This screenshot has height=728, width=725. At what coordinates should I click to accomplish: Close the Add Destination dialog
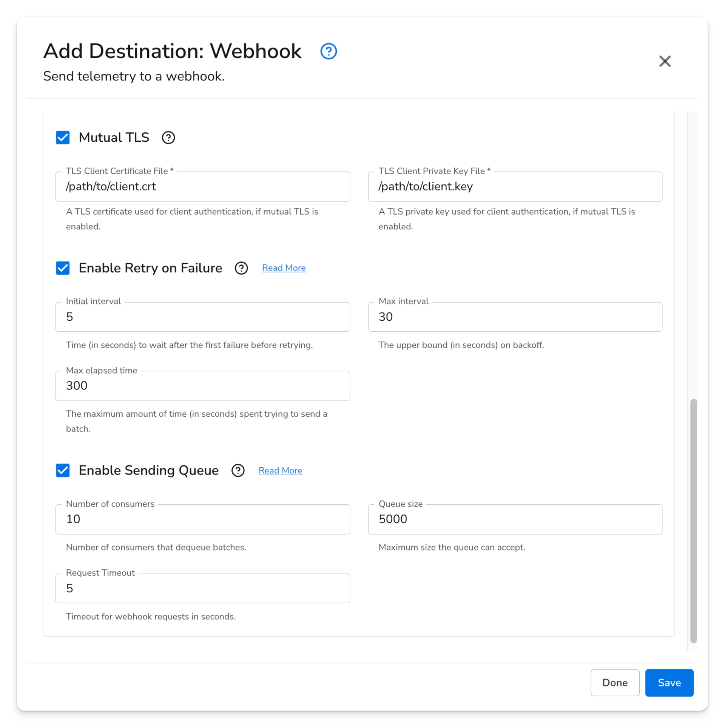[x=665, y=61]
